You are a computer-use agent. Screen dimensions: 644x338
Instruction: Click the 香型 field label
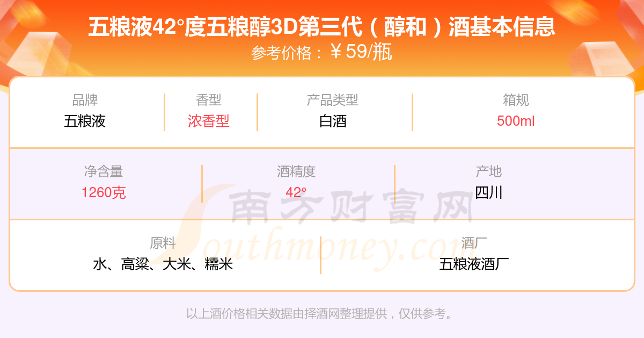pos(209,100)
